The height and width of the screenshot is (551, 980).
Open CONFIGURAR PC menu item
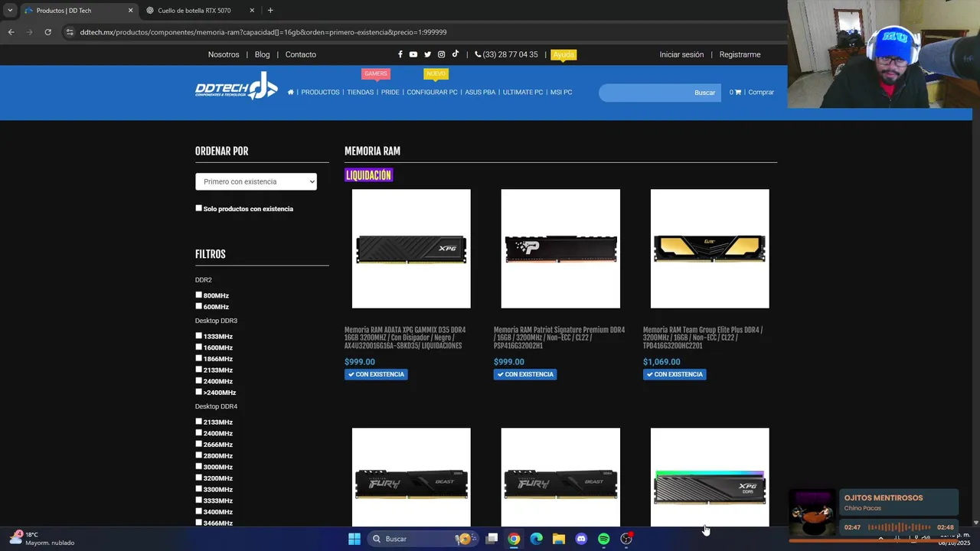tap(432, 92)
